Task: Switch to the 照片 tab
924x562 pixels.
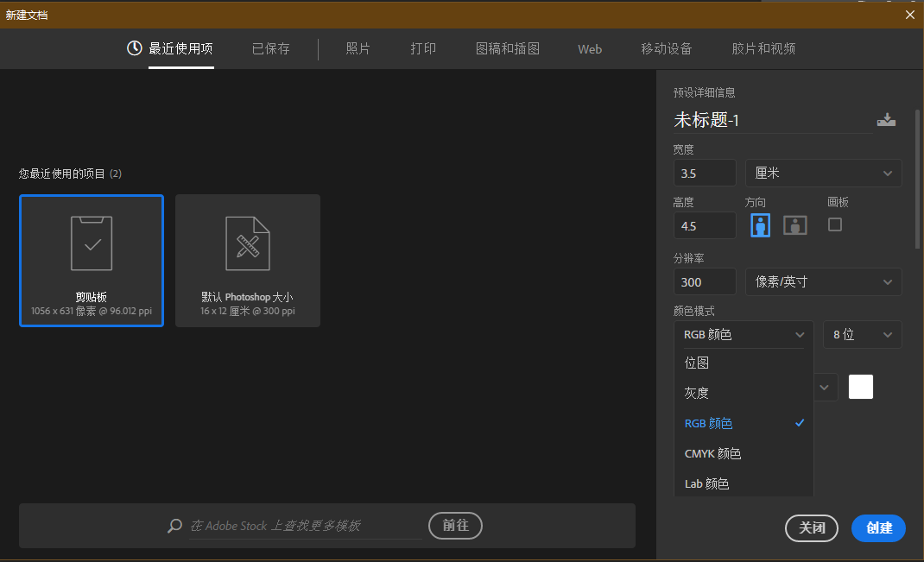Action: 358,49
